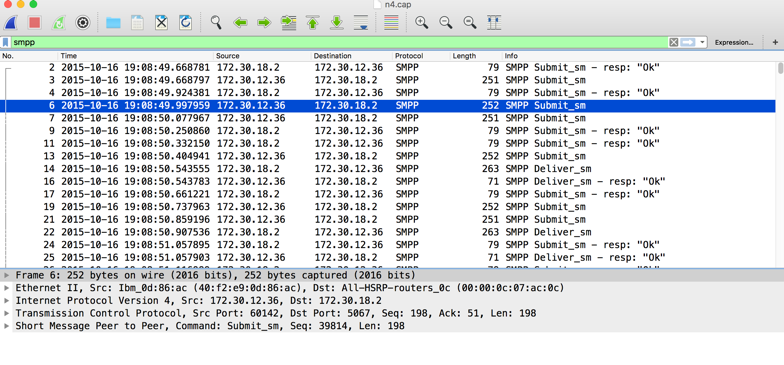Go to specified packet icon

click(288, 22)
